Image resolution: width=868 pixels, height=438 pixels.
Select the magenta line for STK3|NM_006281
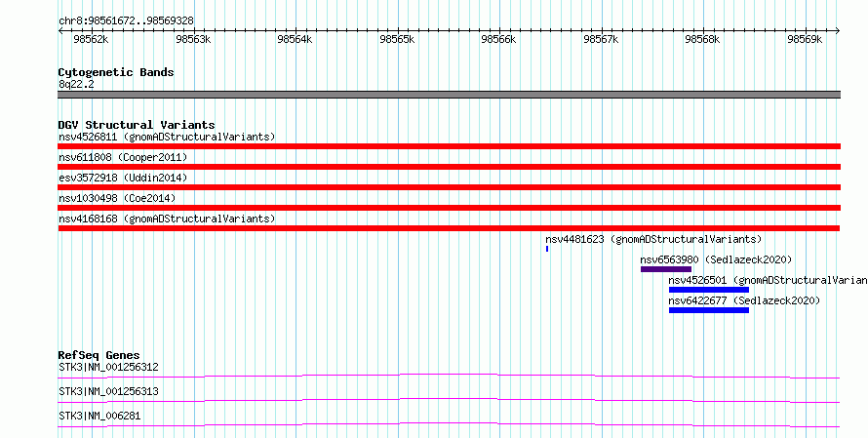449,424
